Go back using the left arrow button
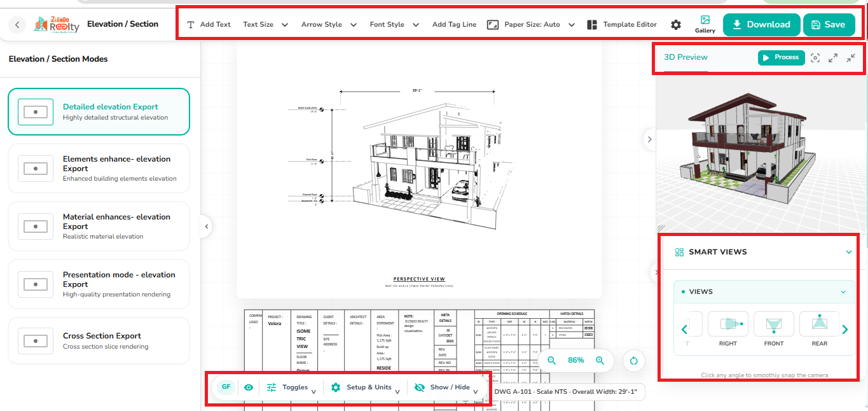Screen dimensions: 868x411 point(17,25)
